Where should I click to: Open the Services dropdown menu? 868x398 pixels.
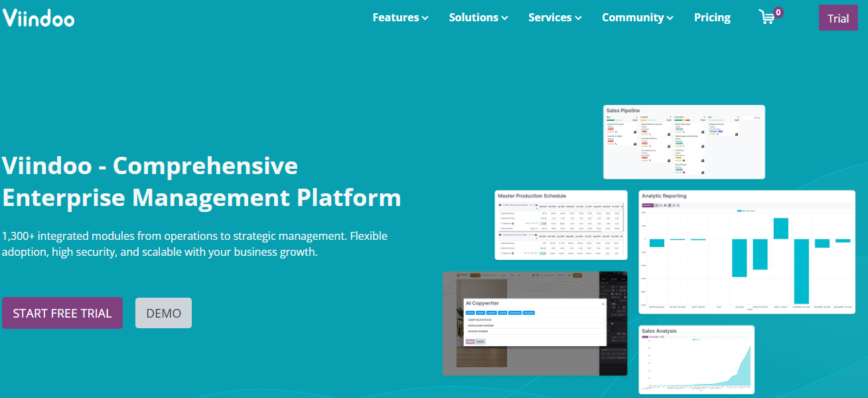point(555,18)
